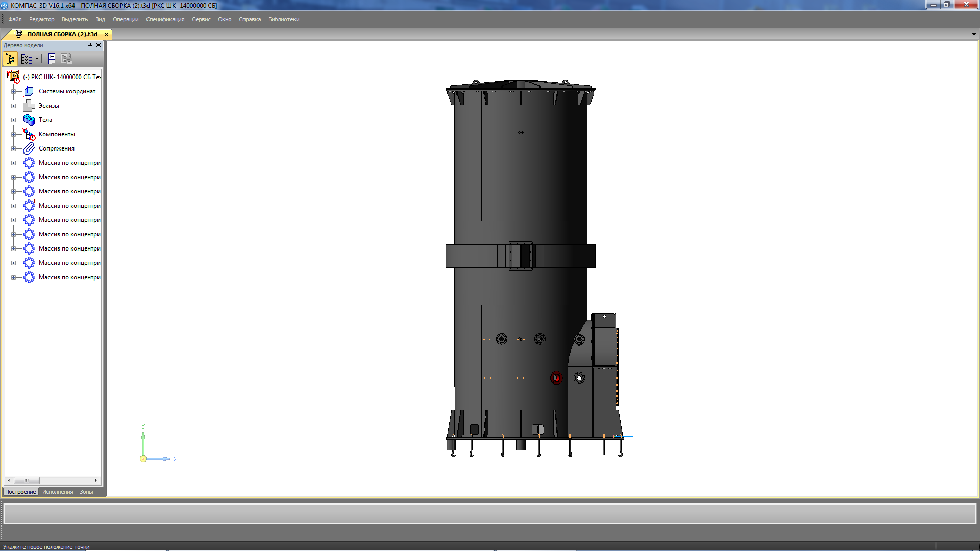The image size is (980, 551).
Task: Pin the Дерево модели panel
Action: [90, 45]
